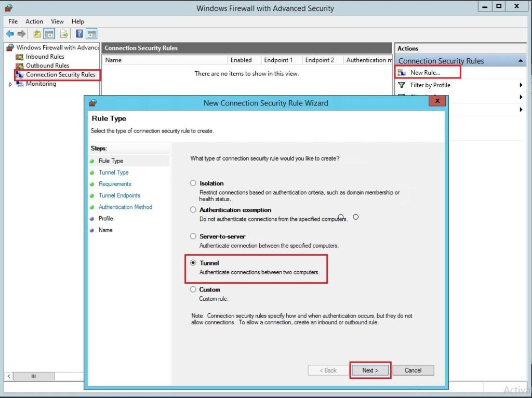Viewport: 532px width, 398px height.
Task: Click the Inbound Rules tree icon
Action: pyautogui.click(x=20, y=57)
